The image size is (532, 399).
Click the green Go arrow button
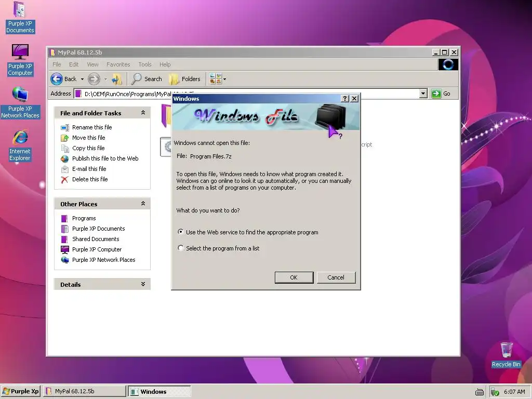click(x=436, y=94)
